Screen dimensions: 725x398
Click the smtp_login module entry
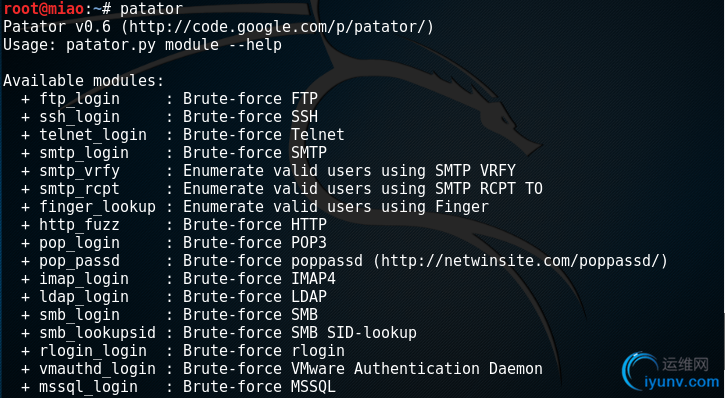click(x=84, y=153)
